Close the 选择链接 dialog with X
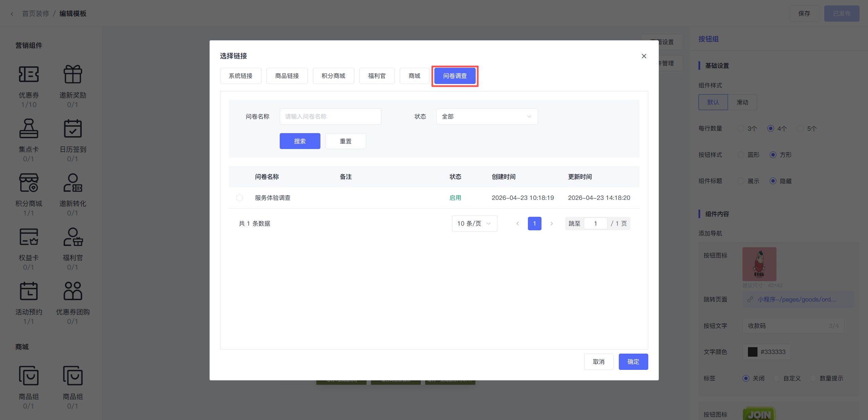 tap(644, 56)
